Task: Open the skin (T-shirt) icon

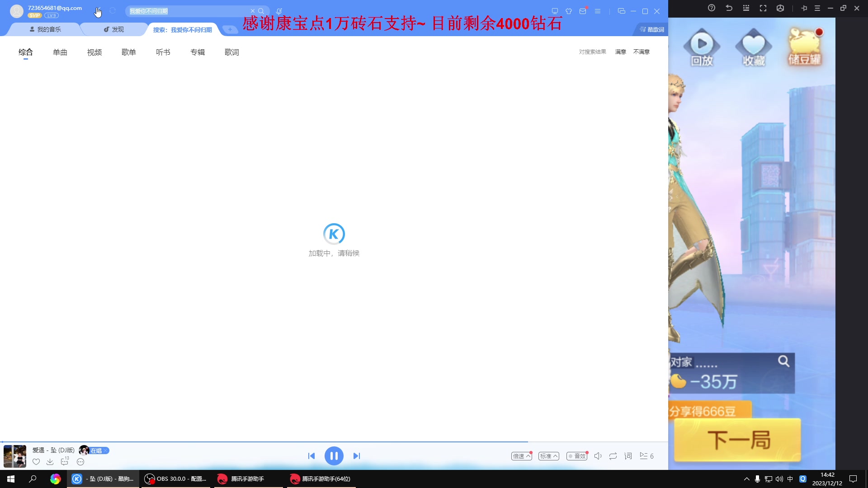Action: (569, 11)
